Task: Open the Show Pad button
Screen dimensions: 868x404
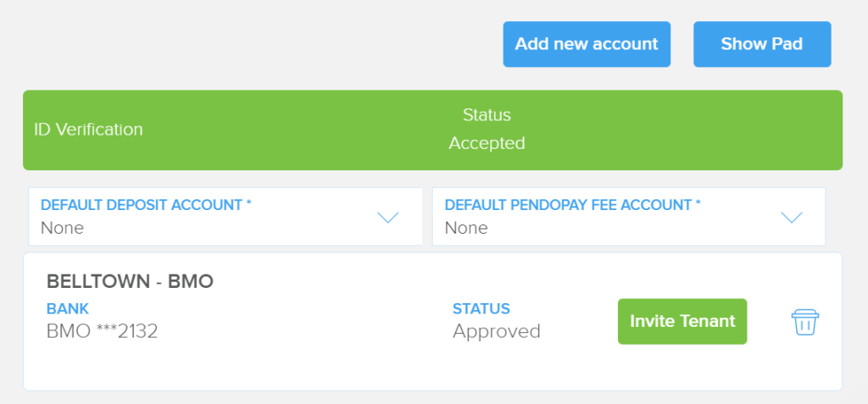Action: 762,44
